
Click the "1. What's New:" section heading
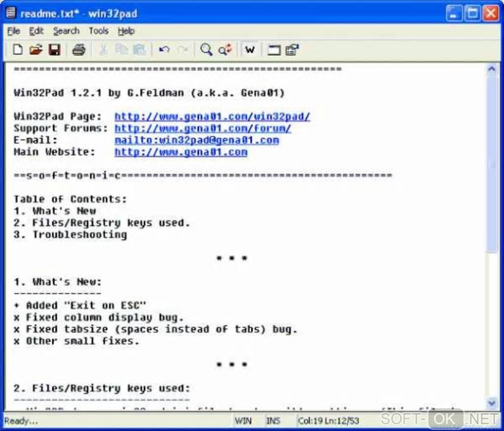pos(57,282)
